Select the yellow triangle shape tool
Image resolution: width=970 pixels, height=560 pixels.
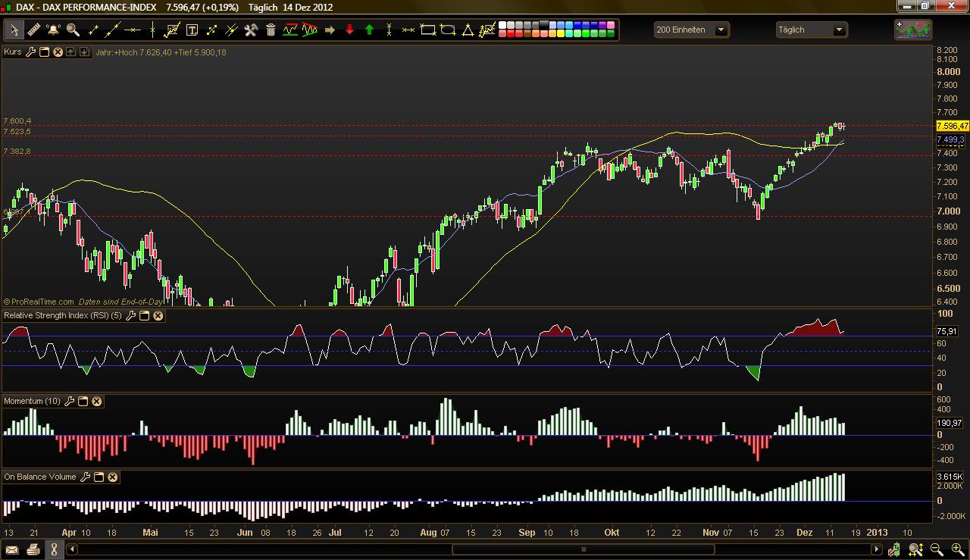[468, 30]
